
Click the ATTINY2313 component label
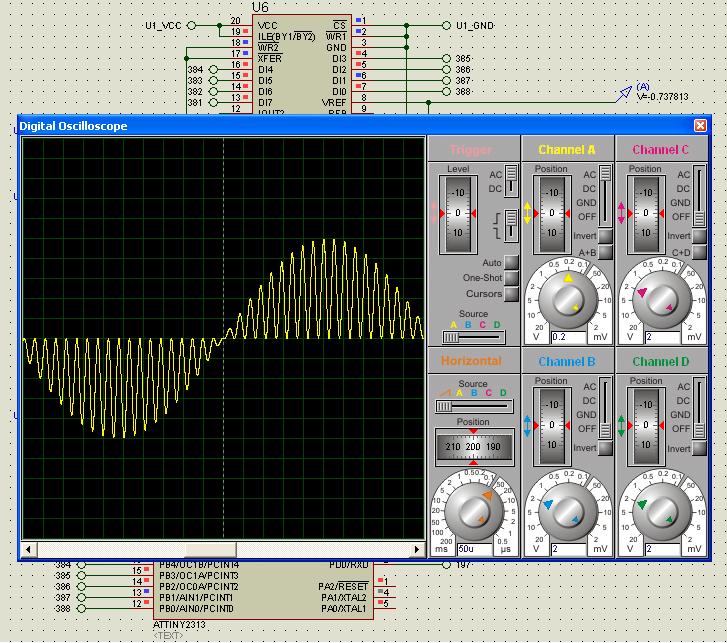[x=179, y=624]
